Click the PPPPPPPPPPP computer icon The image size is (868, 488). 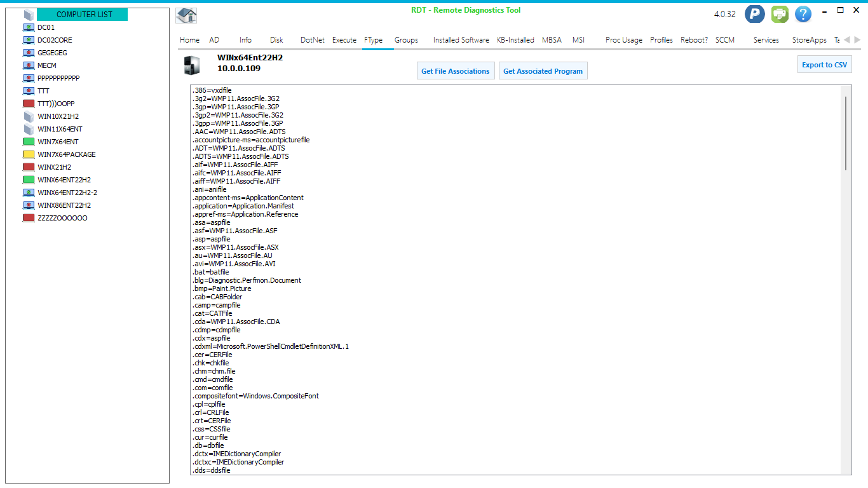tap(29, 78)
